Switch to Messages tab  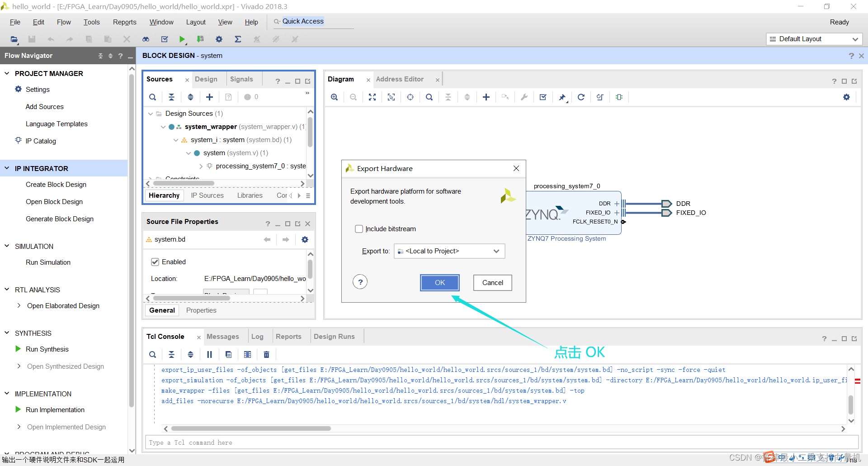click(x=222, y=337)
